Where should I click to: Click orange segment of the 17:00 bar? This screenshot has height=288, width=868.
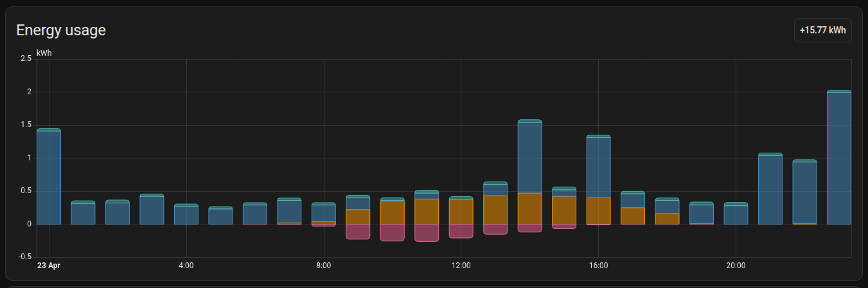point(633,216)
